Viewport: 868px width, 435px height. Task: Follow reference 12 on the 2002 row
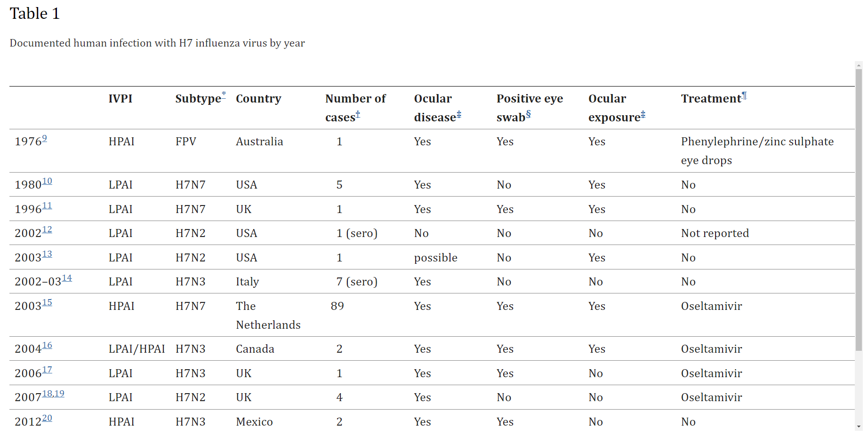pos(47,230)
